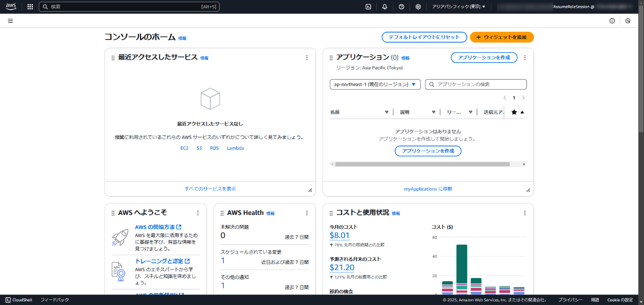This screenshot has height=305, width=644.
Task: Click アプリケーションを作成 in the widget header
Action: pos(484,57)
